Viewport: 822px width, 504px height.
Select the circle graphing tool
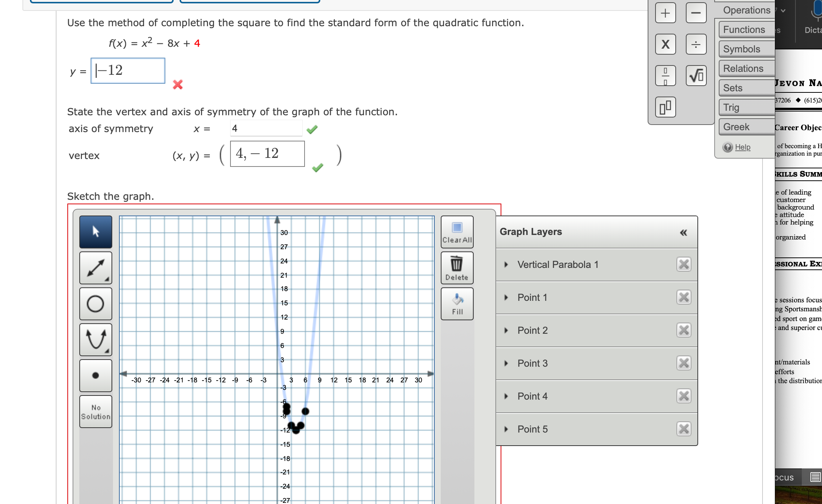95,304
